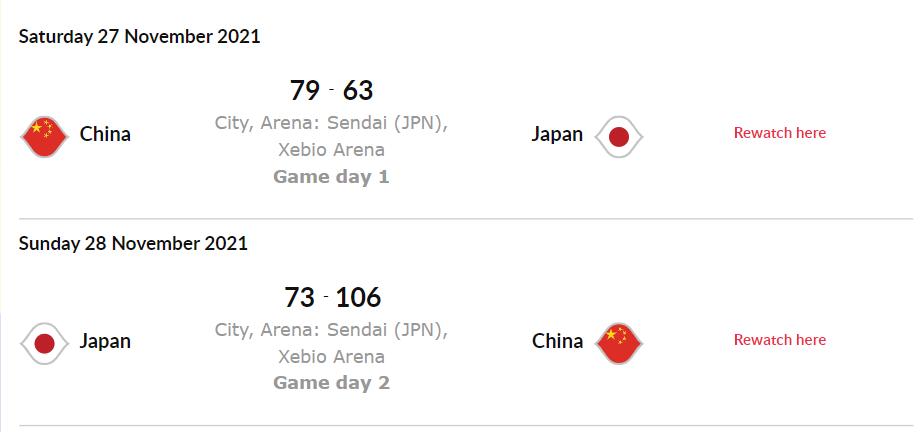Click Sendai (JPN) city text under 73 - 106
The height and width of the screenshot is (432, 924).
pyautogui.click(x=395, y=330)
